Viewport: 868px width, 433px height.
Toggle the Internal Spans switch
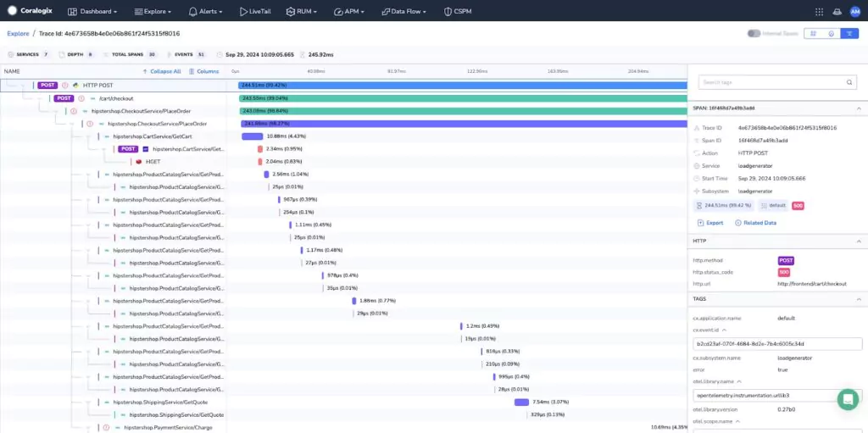pos(754,33)
